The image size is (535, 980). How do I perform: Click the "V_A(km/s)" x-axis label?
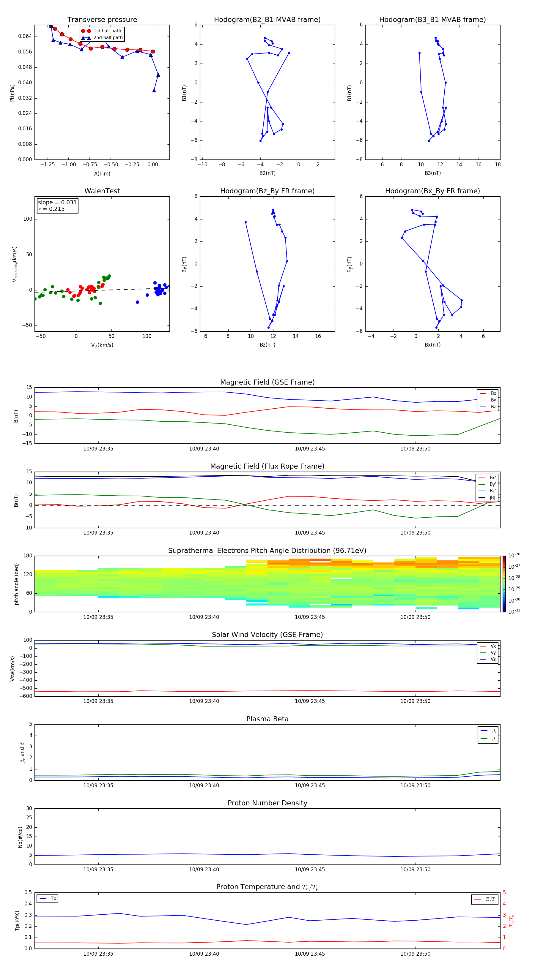102,345
